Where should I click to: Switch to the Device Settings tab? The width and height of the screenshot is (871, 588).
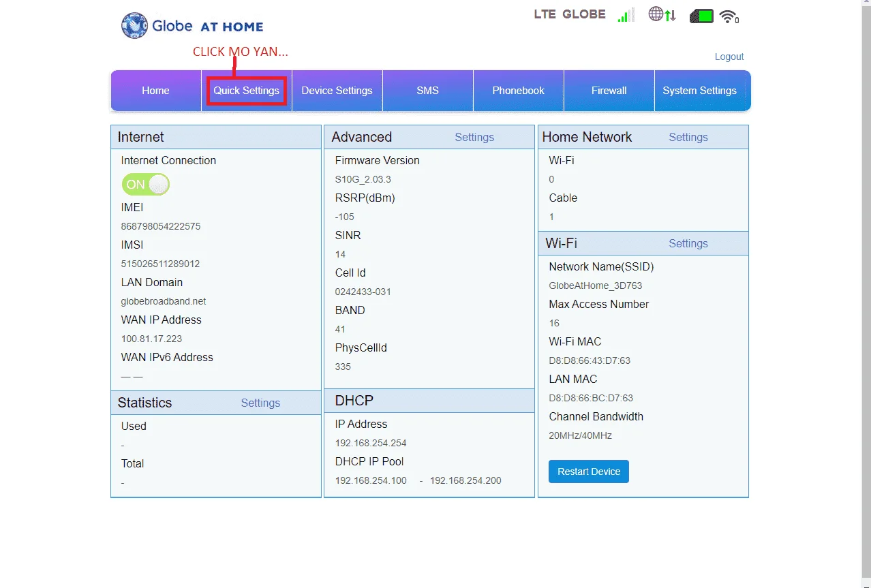coord(337,91)
